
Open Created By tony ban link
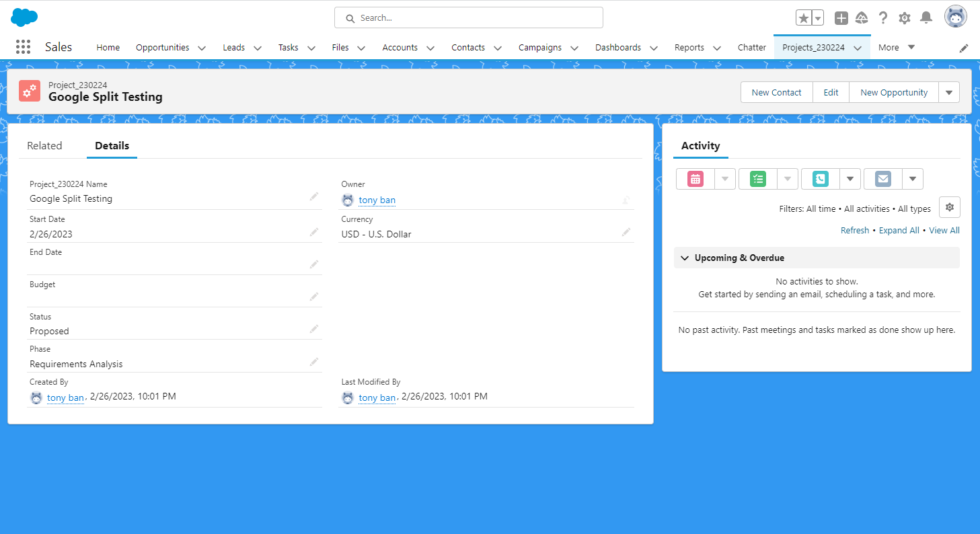65,397
